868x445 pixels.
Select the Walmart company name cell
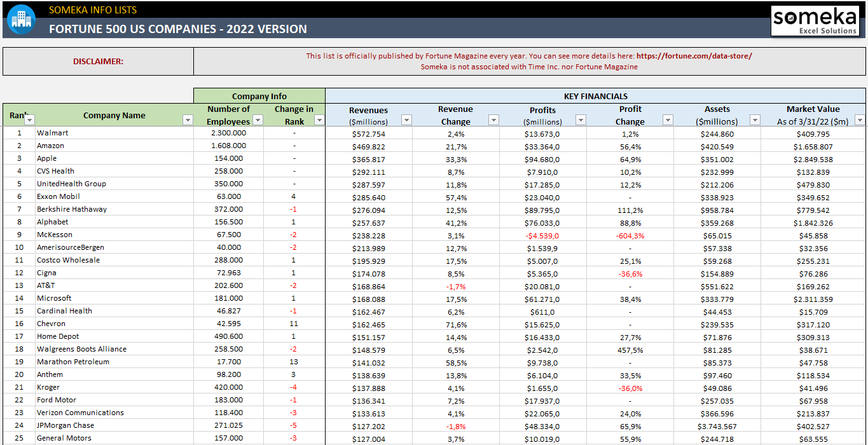tap(54, 133)
